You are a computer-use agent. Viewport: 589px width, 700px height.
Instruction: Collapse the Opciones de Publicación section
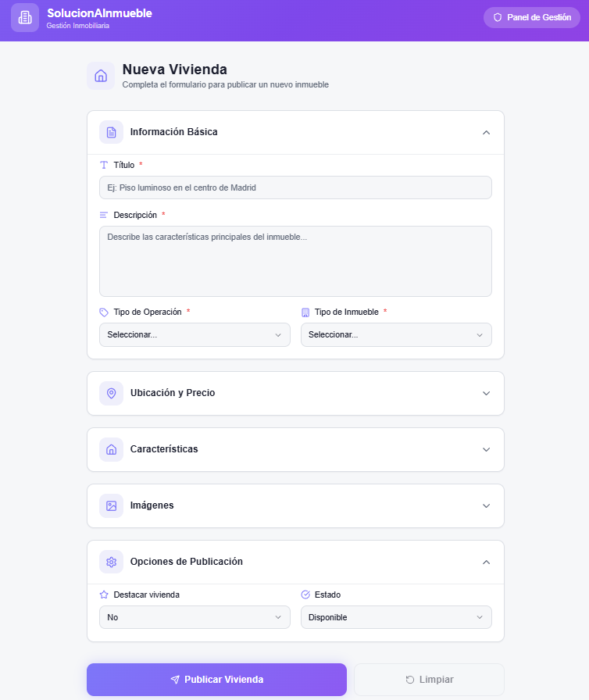486,562
